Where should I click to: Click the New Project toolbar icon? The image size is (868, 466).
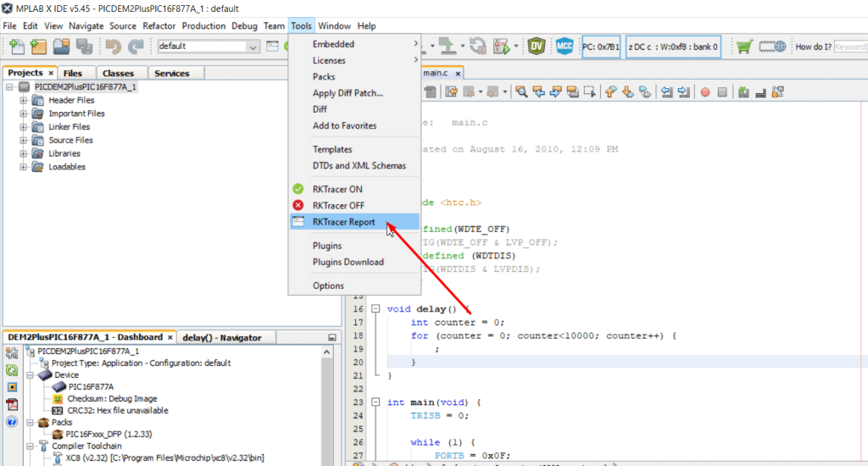click(38, 47)
